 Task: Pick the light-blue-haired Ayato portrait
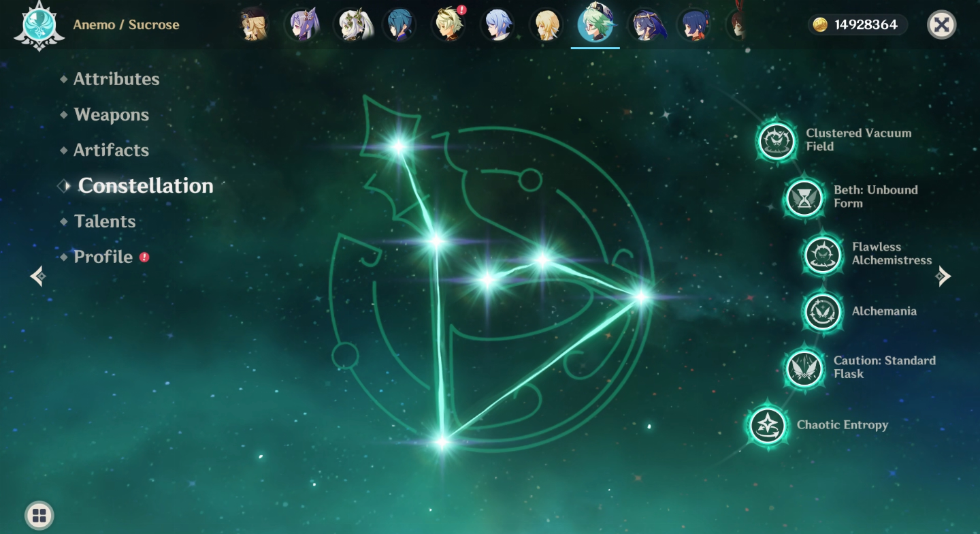[497, 25]
